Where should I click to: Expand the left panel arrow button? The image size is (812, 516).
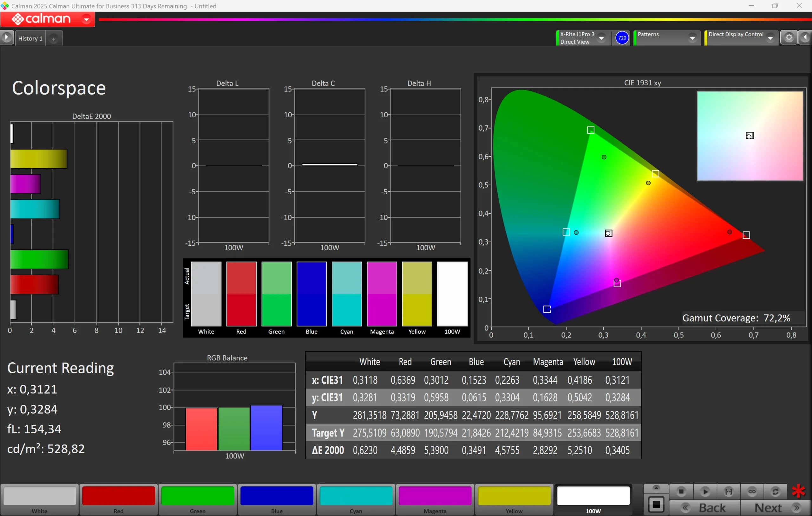[x=6, y=37]
